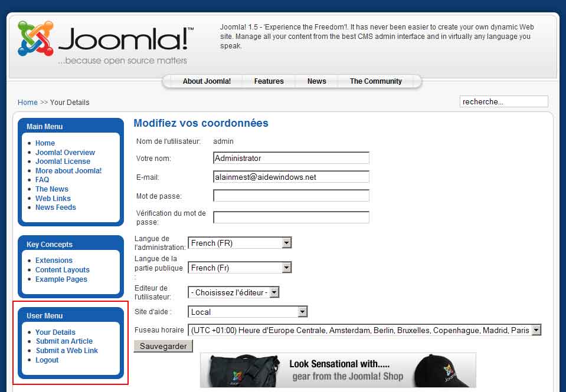Open Web Links in Main Menu
The height and width of the screenshot is (392, 566).
coord(53,198)
